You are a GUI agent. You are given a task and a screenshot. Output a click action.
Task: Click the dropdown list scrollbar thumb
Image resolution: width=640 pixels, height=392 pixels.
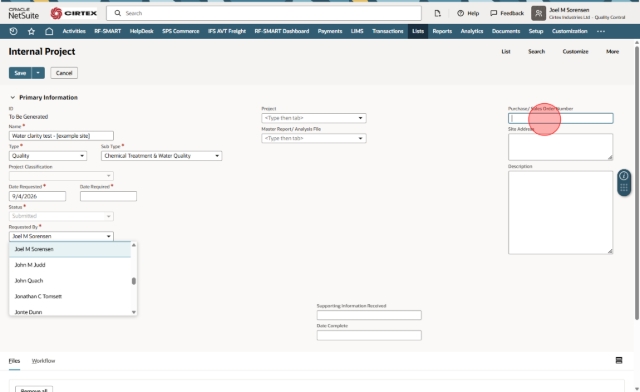tap(134, 281)
